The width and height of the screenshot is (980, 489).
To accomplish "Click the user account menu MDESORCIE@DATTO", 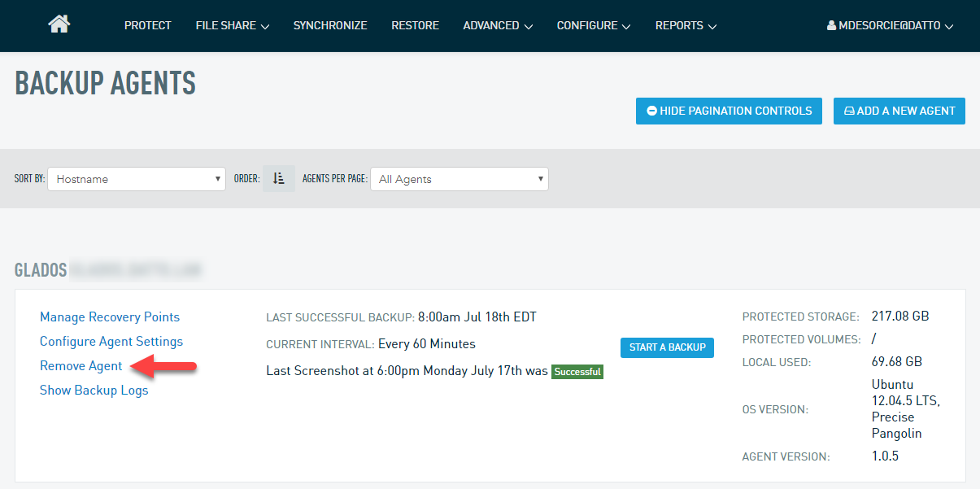I will [890, 25].
